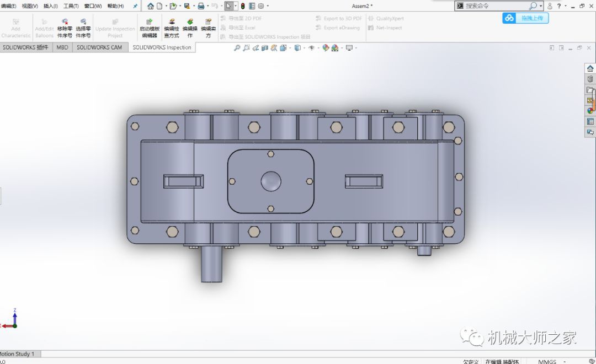Click the Zoom to Fit magnifier icon

pos(237,48)
